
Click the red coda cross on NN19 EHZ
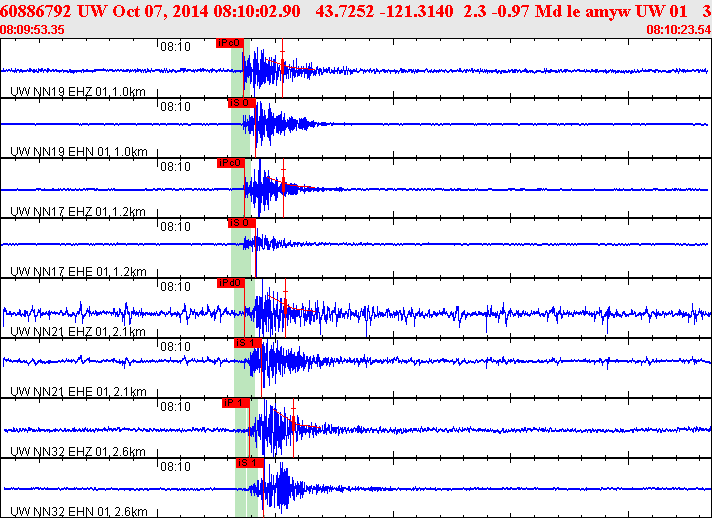coord(282,52)
